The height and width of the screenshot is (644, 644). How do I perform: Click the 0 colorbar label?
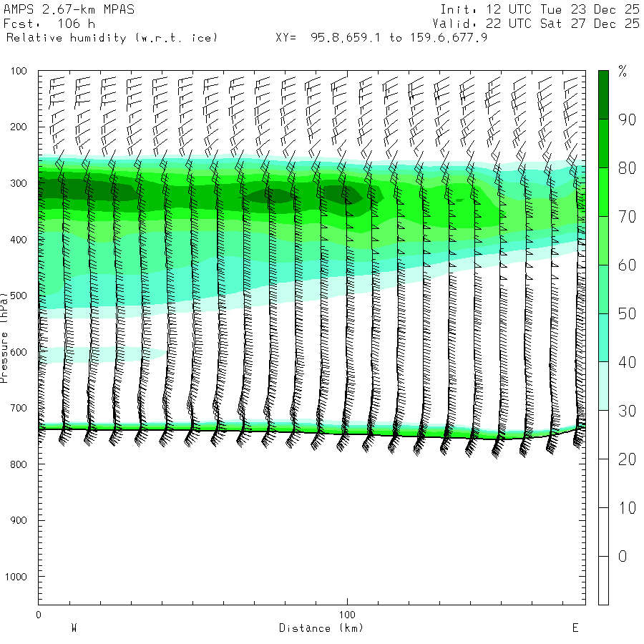click(623, 557)
